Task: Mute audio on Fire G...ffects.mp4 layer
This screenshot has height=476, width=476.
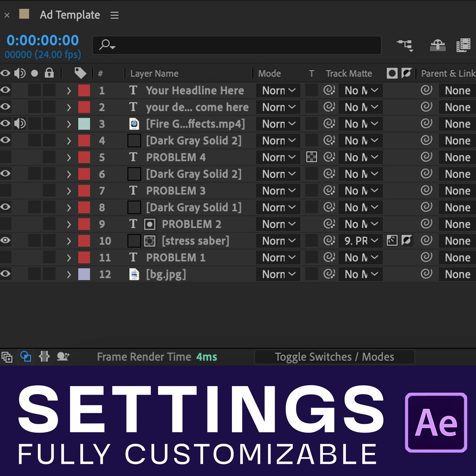Action: 20,124
